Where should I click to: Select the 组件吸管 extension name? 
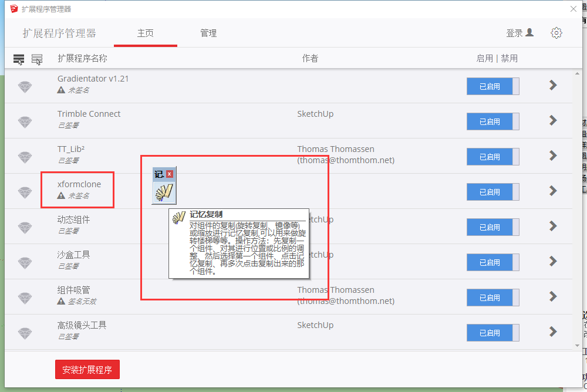[73, 290]
